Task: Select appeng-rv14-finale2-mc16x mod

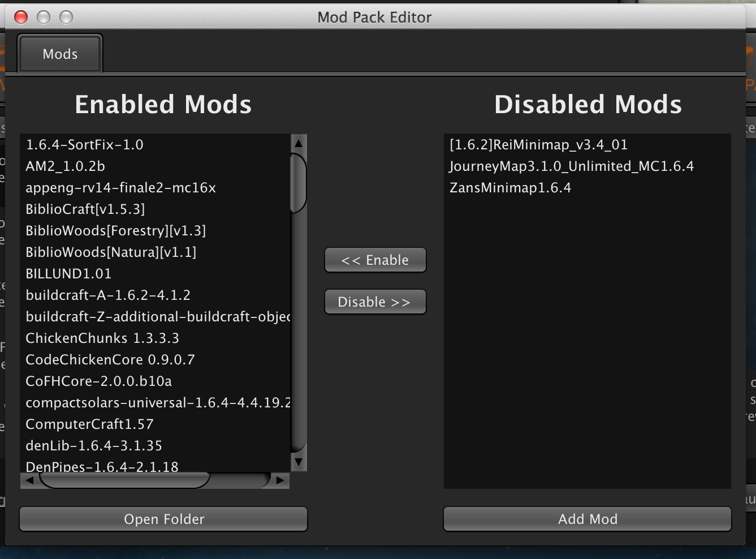Action: coord(155,188)
